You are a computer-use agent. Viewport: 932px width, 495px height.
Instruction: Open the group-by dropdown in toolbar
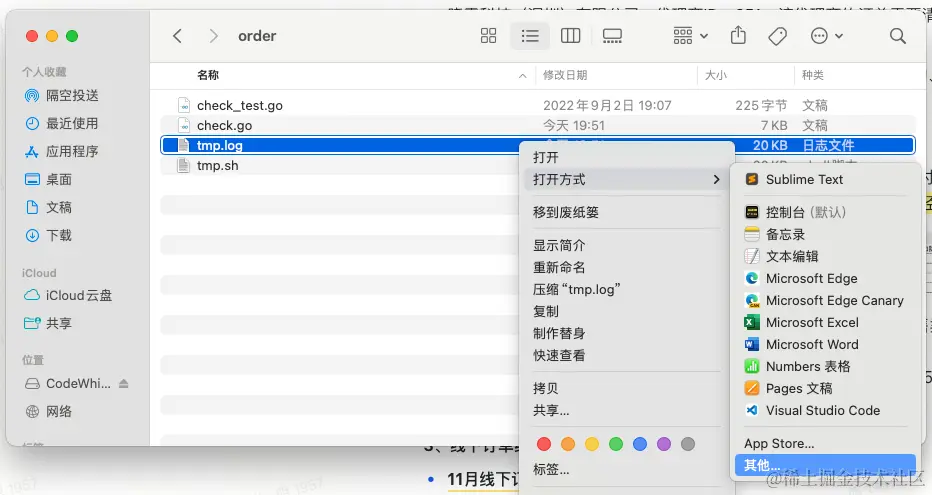coord(690,36)
